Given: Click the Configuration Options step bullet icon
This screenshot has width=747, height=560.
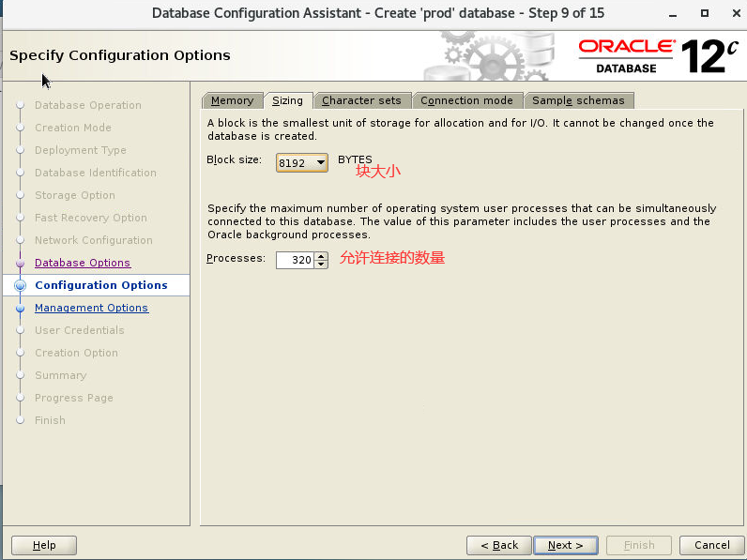Looking at the screenshot, I should pyautogui.click(x=20, y=285).
